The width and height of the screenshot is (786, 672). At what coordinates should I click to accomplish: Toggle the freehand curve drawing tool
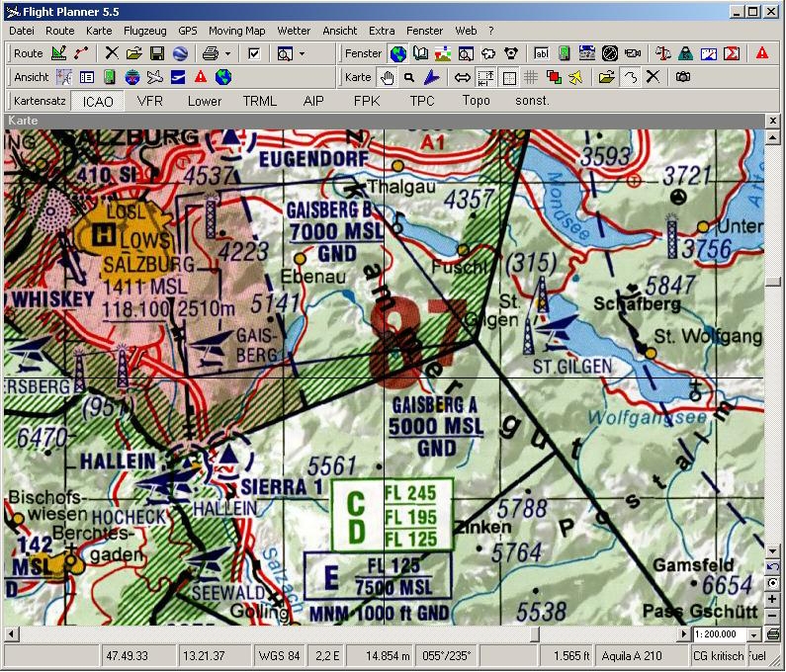(x=630, y=77)
